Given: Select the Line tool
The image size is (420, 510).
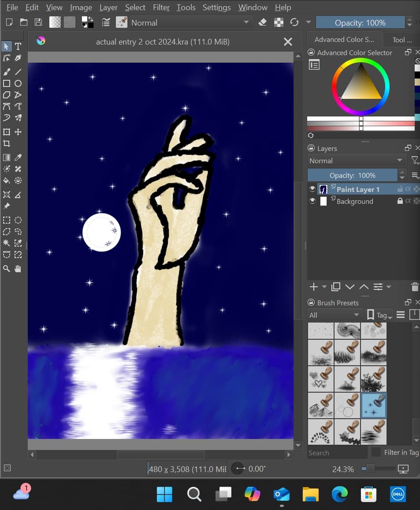Looking at the screenshot, I should (18, 71).
